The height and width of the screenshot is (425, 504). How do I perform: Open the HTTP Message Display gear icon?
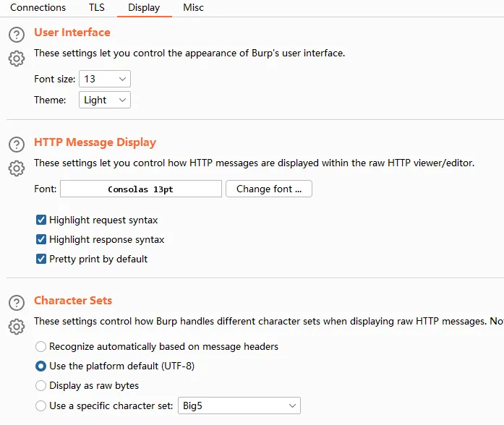click(x=17, y=168)
